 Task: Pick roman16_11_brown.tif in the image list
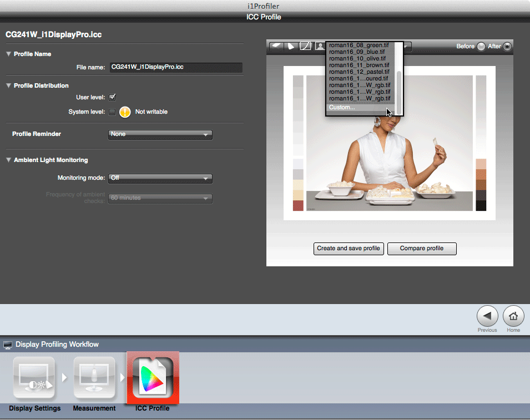tap(359, 65)
